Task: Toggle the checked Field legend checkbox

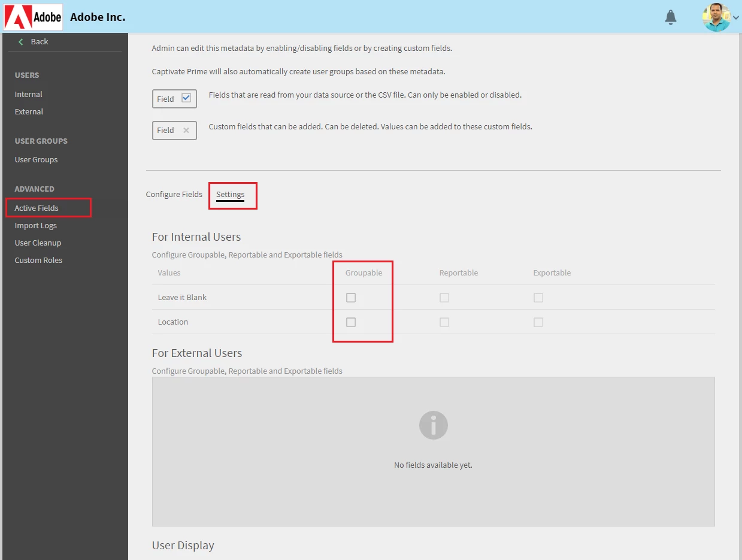Action: [x=186, y=98]
